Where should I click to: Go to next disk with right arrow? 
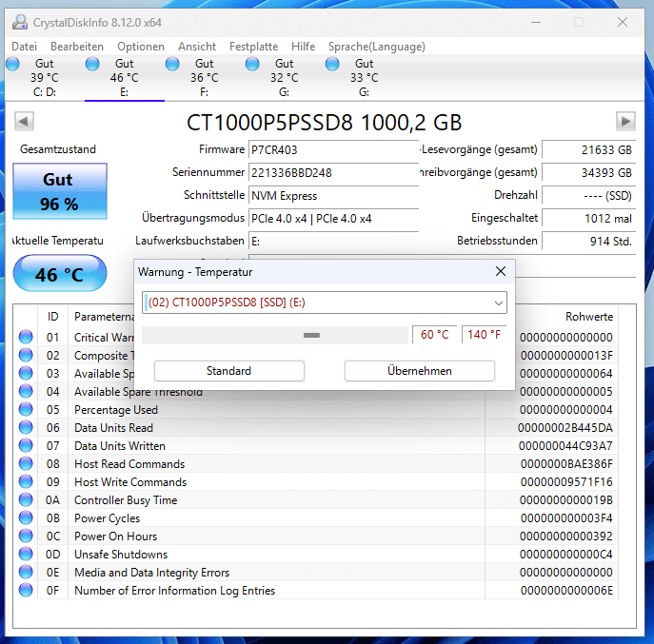(x=625, y=122)
